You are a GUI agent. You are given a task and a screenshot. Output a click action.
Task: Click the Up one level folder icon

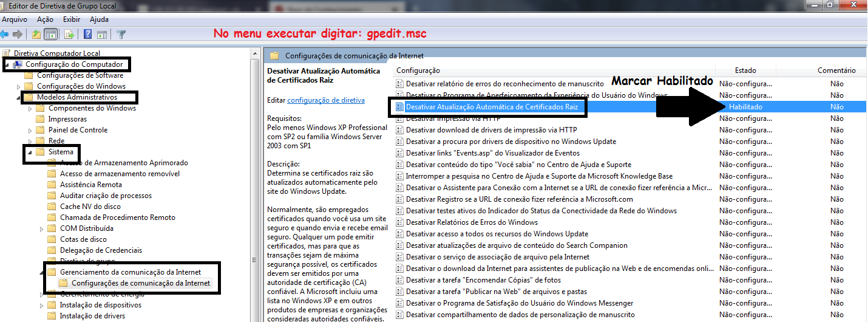point(36,34)
